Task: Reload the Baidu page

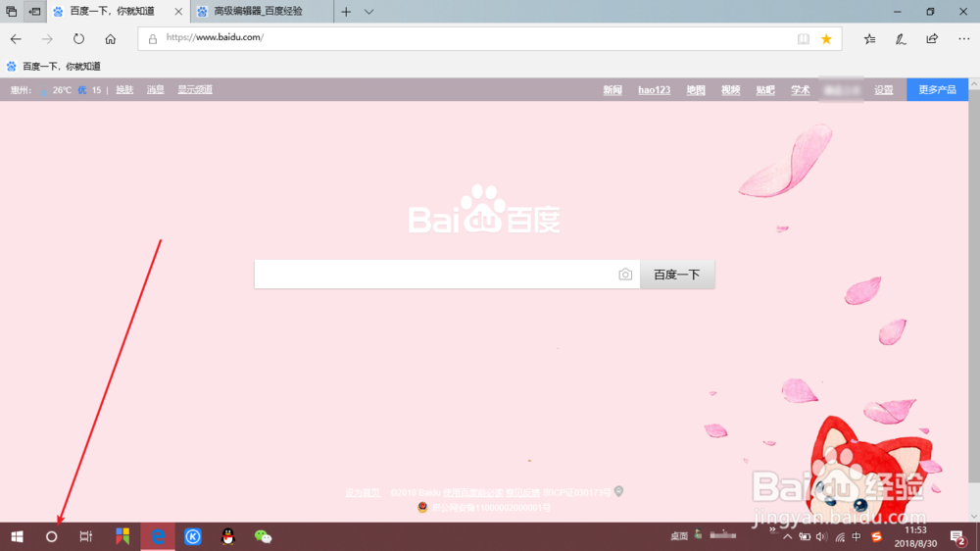Action: (x=78, y=39)
